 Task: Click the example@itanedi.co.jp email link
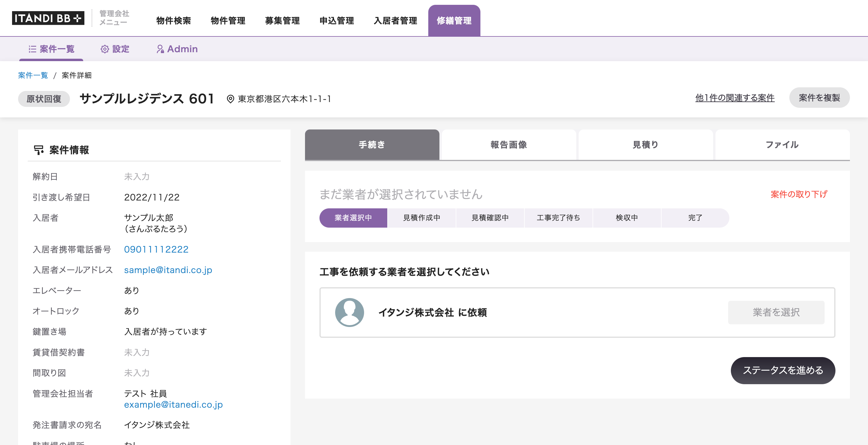point(174,405)
